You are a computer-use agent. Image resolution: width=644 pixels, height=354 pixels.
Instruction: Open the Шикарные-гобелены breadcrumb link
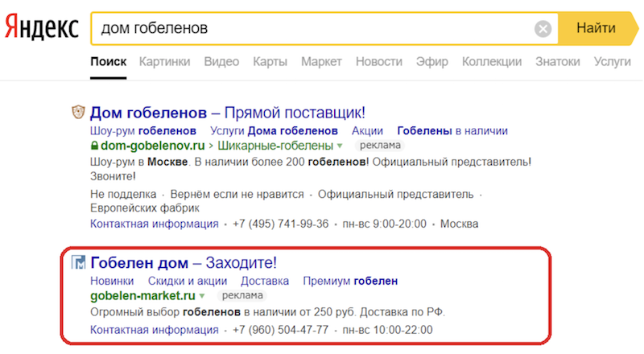[275, 146]
